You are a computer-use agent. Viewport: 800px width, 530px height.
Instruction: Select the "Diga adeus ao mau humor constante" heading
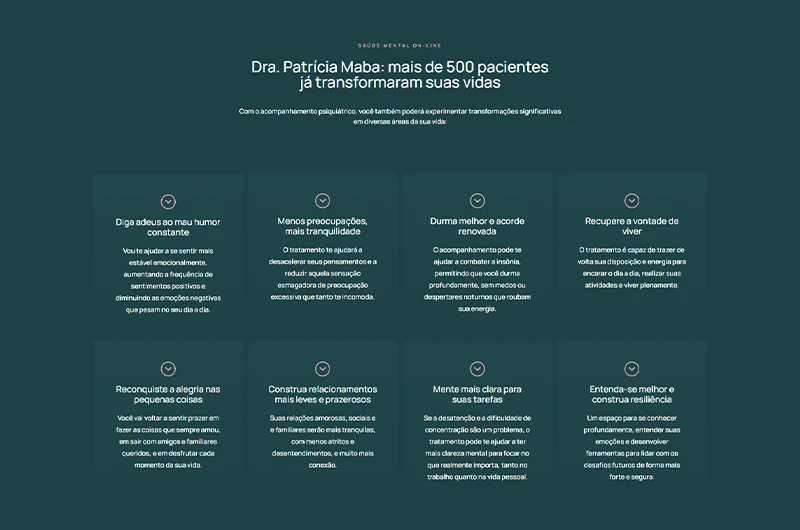[168, 226]
